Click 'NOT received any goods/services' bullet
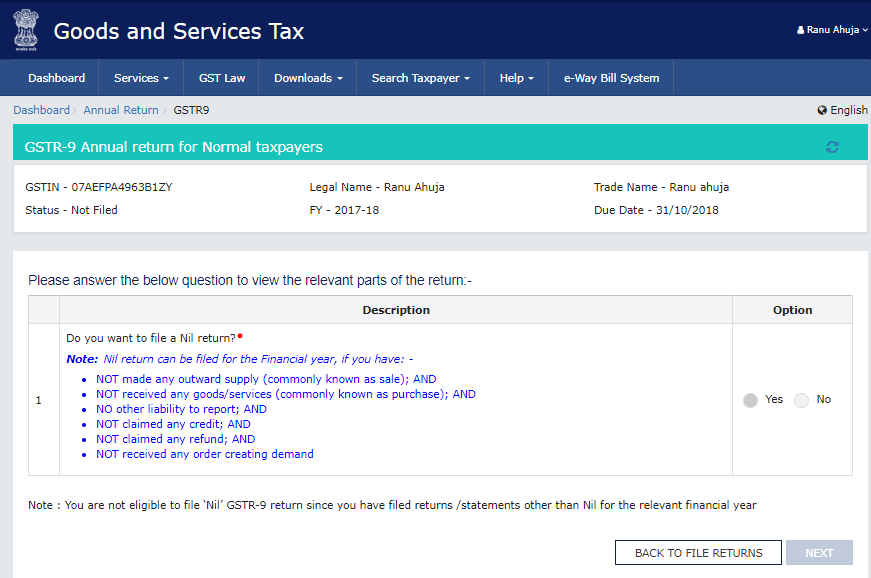The height and width of the screenshot is (578, 871). pos(286,394)
